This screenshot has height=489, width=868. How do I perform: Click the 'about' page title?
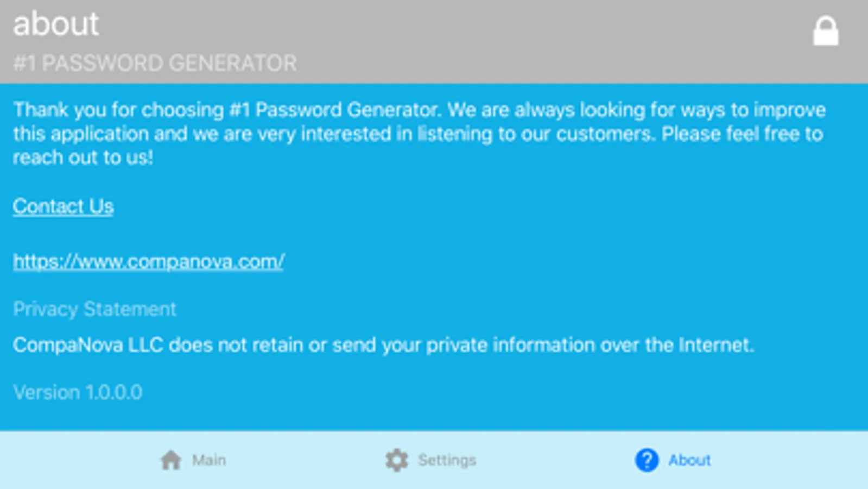coord(56,24)
